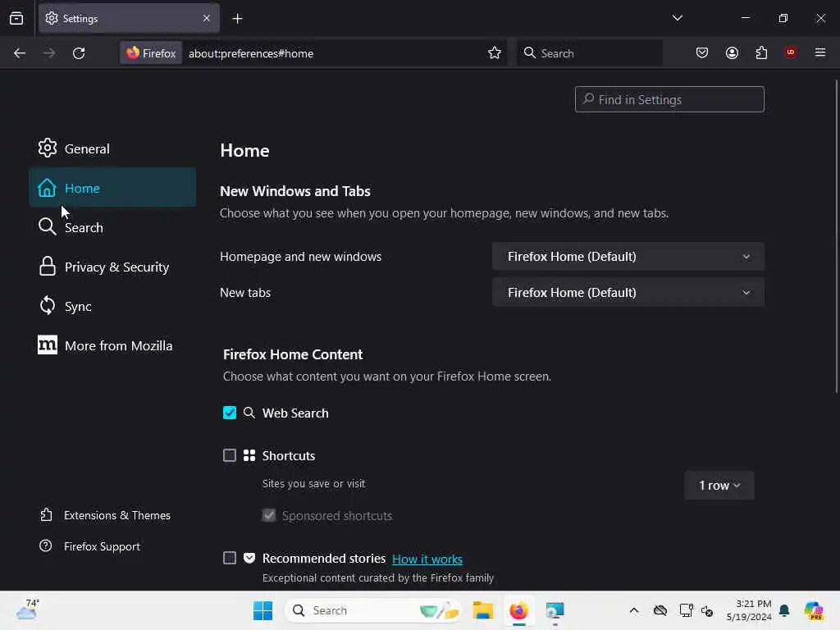
Task: Open the clock showing 3:21 PM
Action: click(x=748, y=610)
